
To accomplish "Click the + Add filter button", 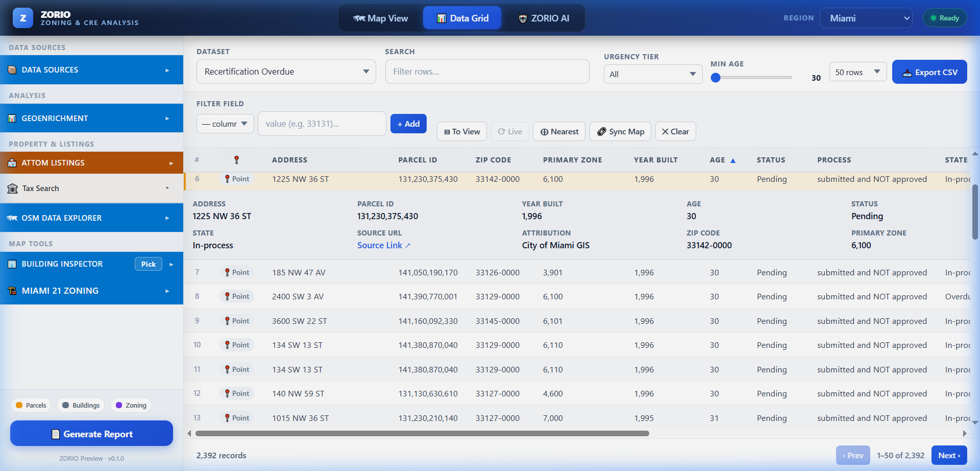I will 408,124.
